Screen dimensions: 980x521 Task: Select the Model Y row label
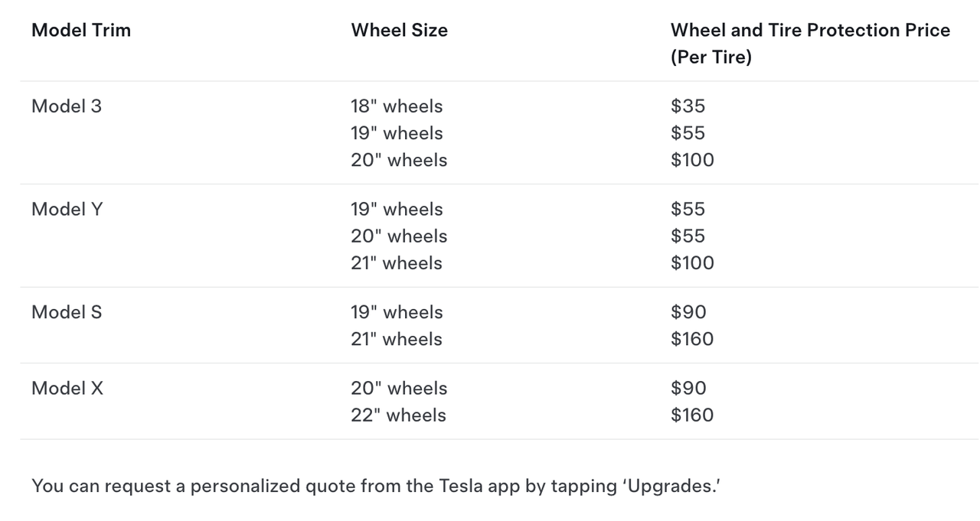pyautogui.click(x=67, y=209)
